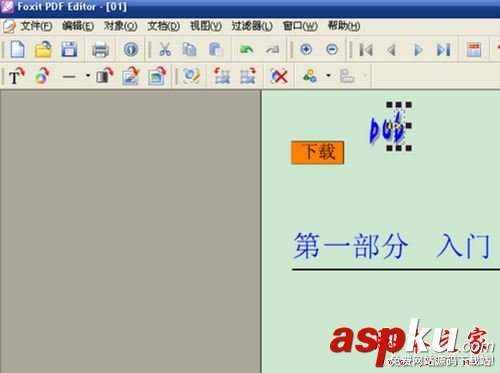Cut the selection with the scissors icon

tap(165, 49)
